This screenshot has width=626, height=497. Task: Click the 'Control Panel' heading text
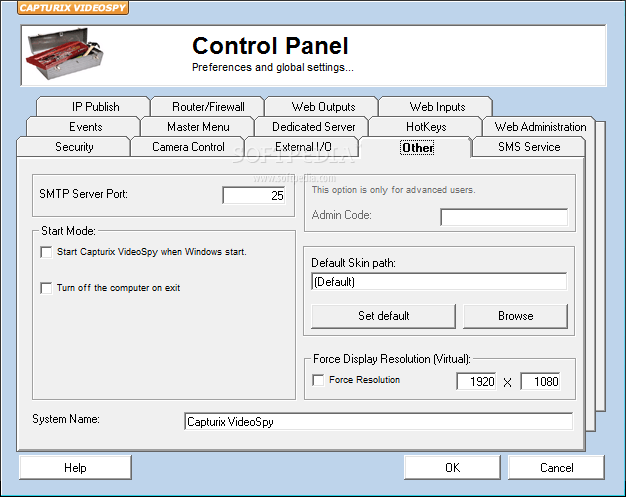(x=270, y=46)
